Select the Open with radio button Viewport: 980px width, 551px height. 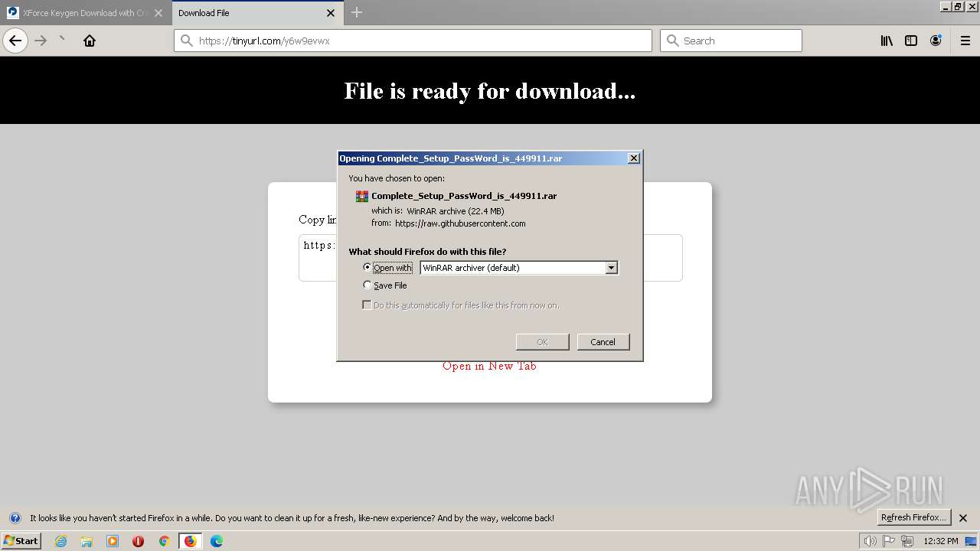pos(367,267)
